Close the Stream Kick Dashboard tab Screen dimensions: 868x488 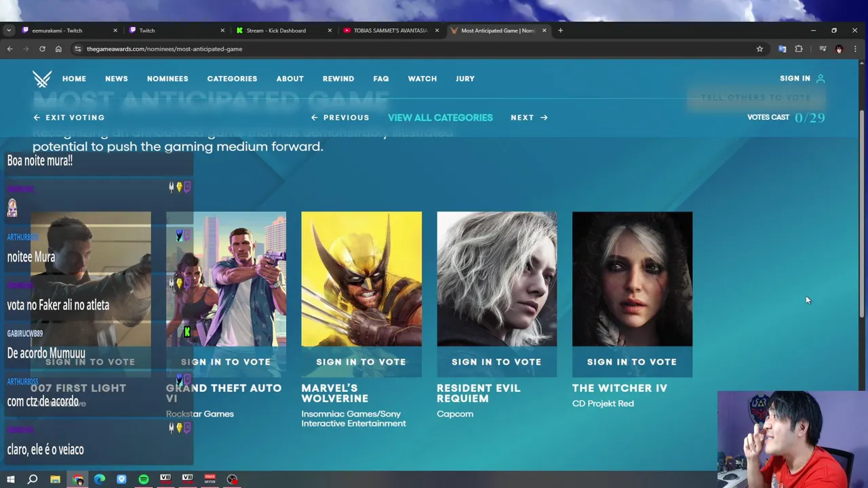pos(330,30)
